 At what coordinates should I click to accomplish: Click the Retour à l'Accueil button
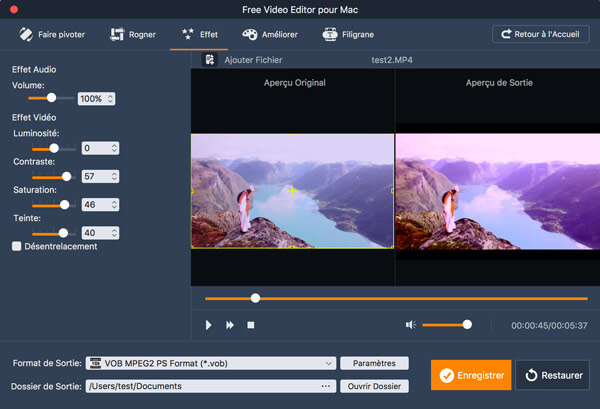(x=540, y=34)
